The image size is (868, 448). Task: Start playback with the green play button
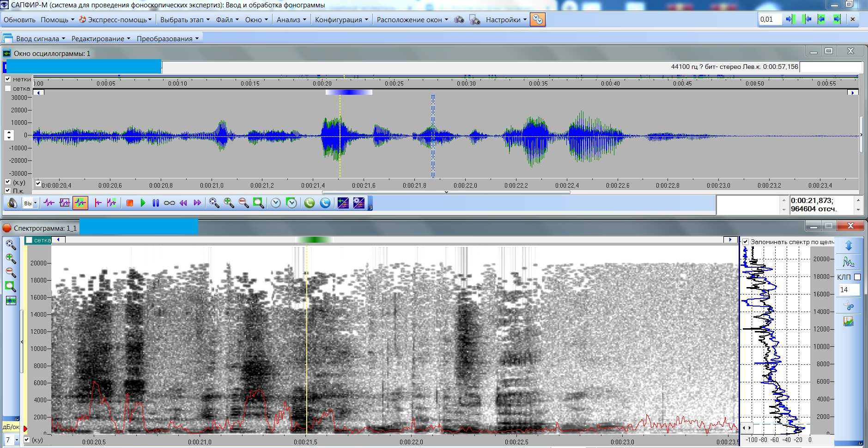coord(143,203)
